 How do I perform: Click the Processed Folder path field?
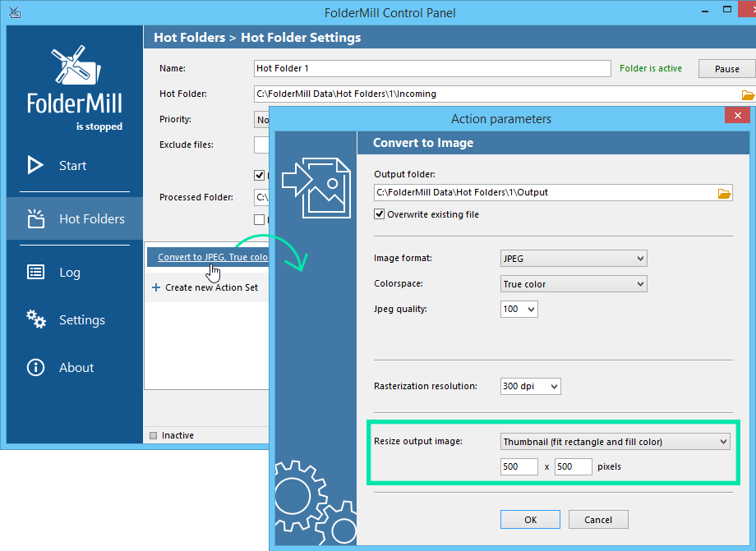[x=261, y=197]
